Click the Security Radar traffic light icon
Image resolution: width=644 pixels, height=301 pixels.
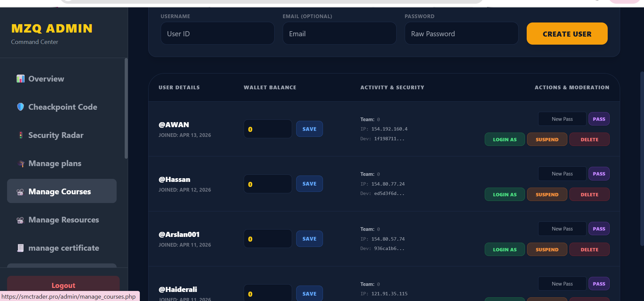tap(21, 135)
